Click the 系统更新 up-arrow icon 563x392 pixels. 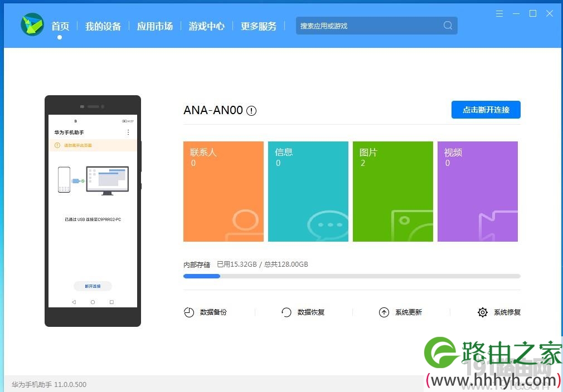pos(384,312)
